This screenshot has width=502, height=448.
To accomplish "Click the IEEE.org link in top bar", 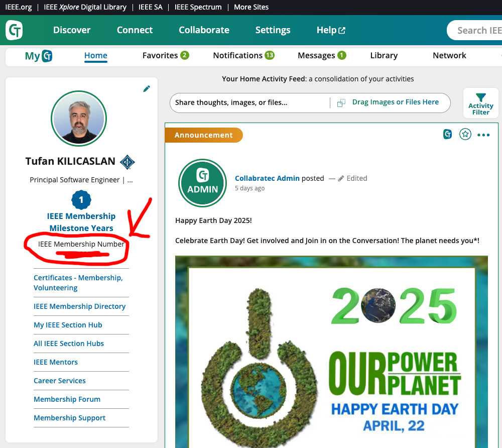I will pyautogui.click(x=19, y=7).
